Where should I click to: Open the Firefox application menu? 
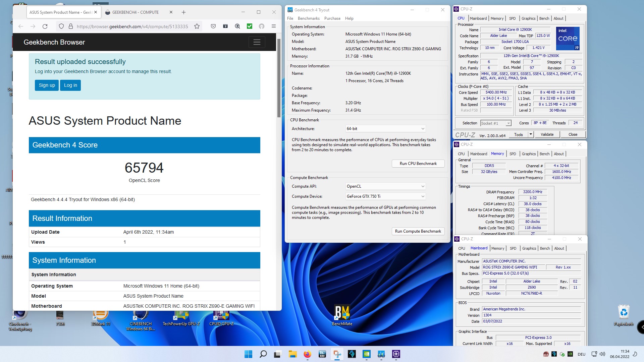coord(274,26)
